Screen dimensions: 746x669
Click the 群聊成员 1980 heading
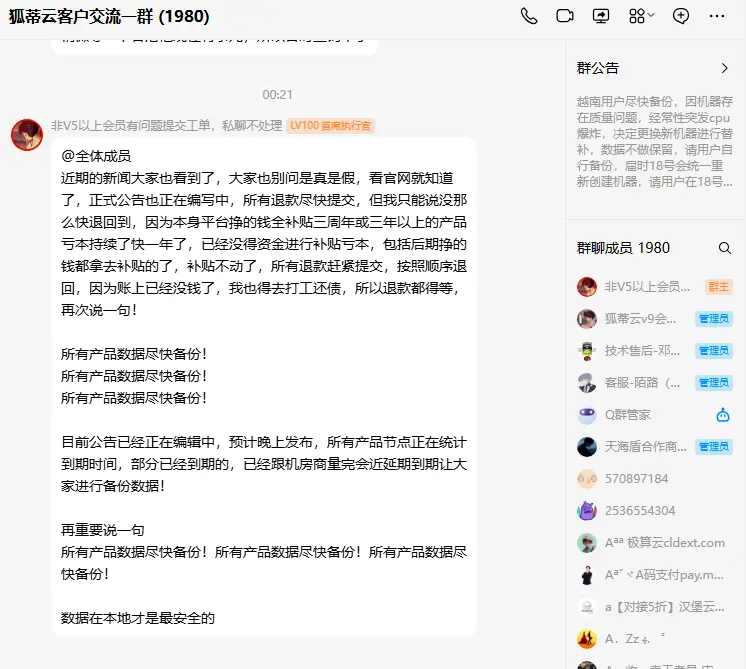click(623, 248)
